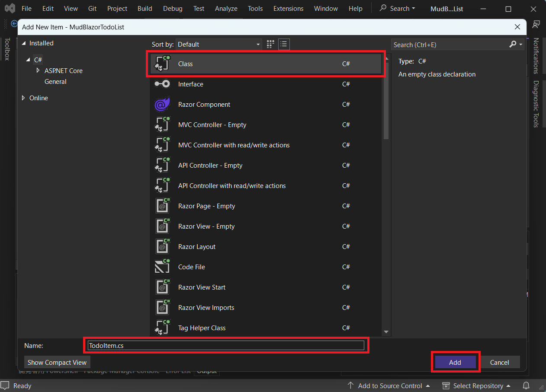This screenshot has width=546, height=392.
Task: Open the Sort by Default dropdown
Action: [219, 44]
